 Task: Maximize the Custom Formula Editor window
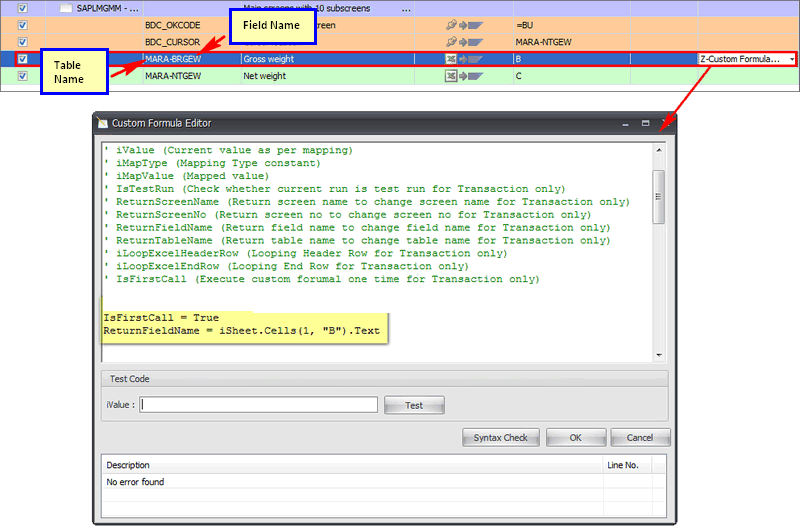pos(645,123)
